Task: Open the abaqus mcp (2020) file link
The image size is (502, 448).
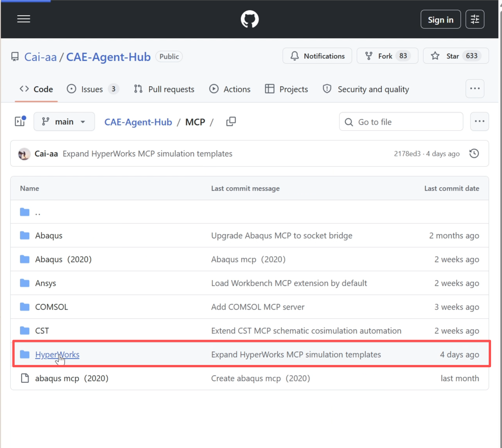Action: pos(72,378)
